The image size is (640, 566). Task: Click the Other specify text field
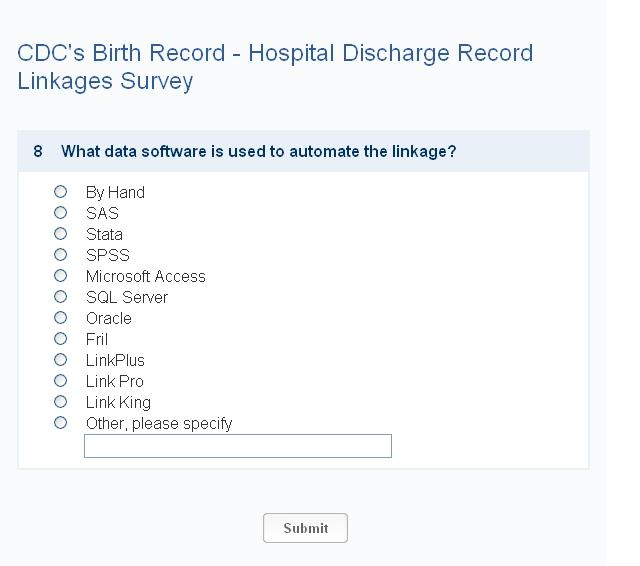pyautogui.click(x=237, y=446)
